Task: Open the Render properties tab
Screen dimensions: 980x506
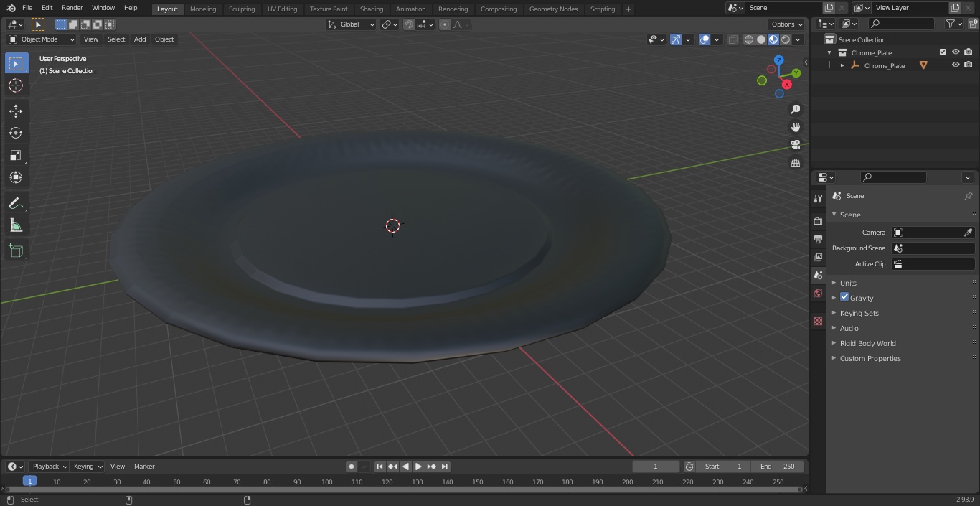Action: (818, 221)
